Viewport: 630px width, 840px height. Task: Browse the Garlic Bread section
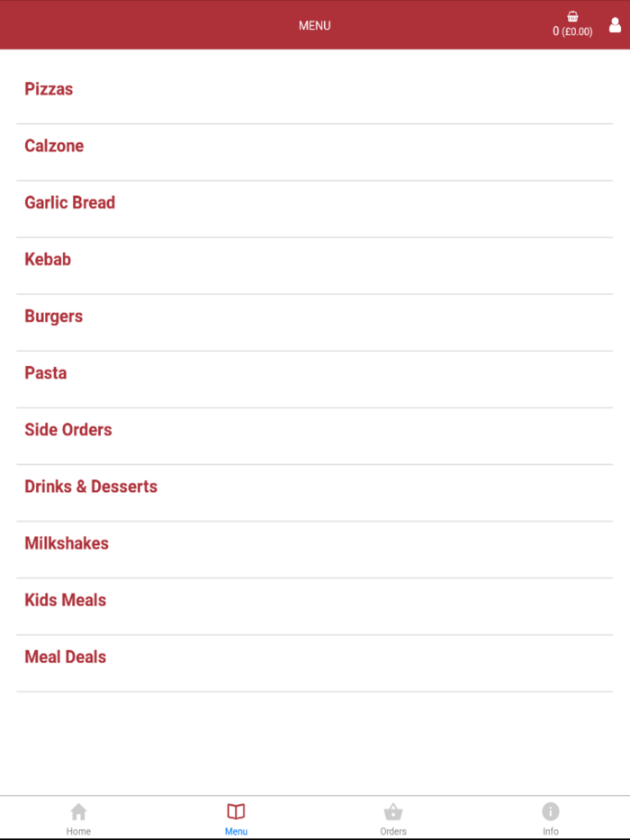[x=70, y=202]
